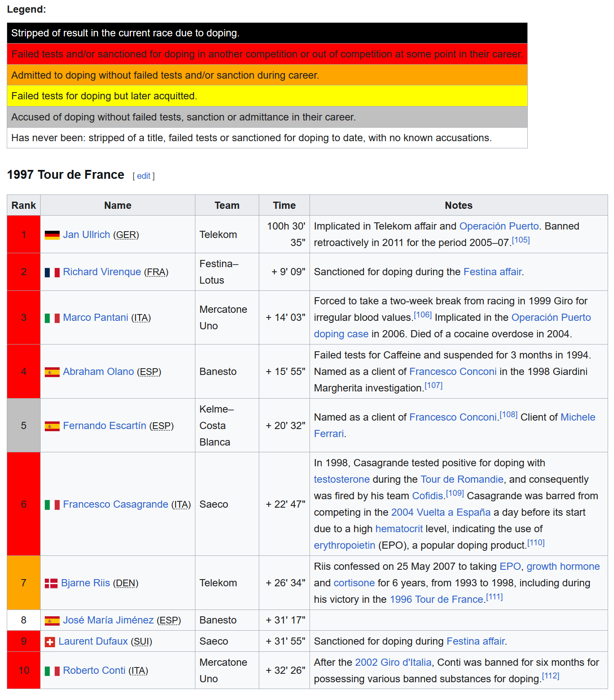Click the winning time '100h 30' 35"' cell
The width and height of the screenshot is (614, 700).
[x=285, y=235]
